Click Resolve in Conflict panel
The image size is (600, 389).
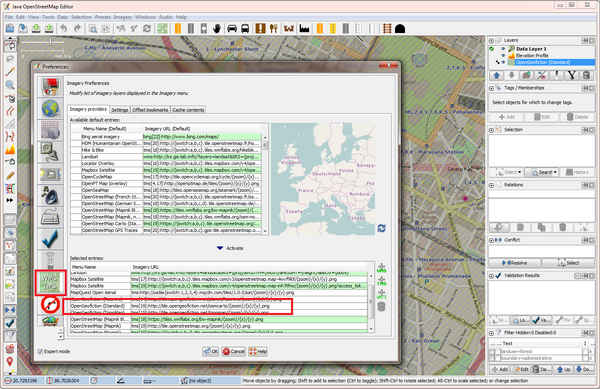(x=515, y=263)
